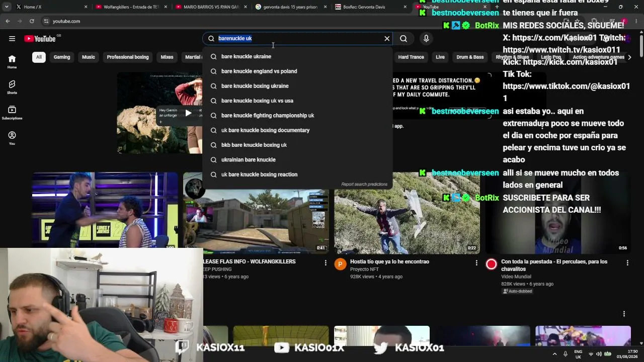
Task: Switch to the BoxRec: Gervonta Davis tab
Action: [x=370, y=7]
